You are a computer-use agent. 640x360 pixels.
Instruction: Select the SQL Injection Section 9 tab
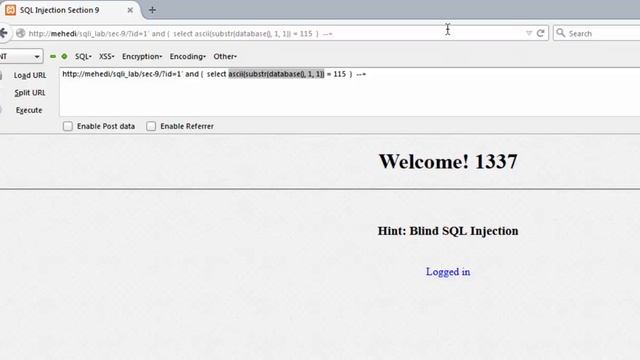click(70, 10)
